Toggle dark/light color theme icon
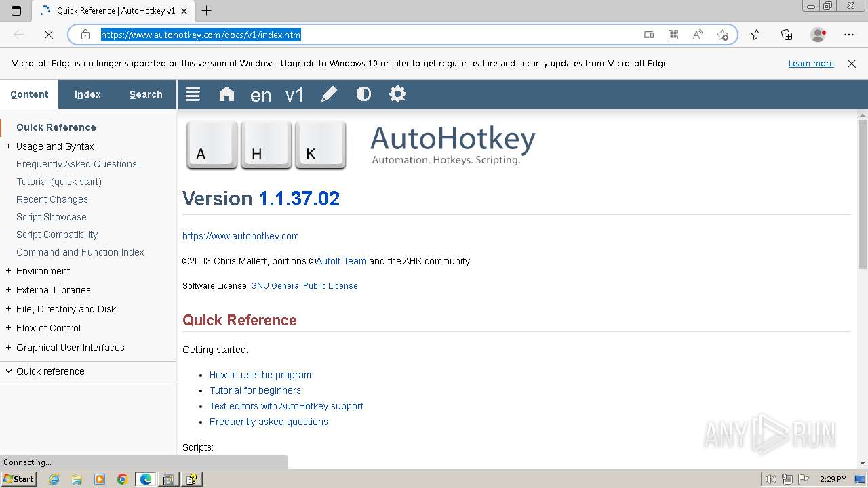The height and width of the screenshot is (488, 868). [x=363, y=94]
